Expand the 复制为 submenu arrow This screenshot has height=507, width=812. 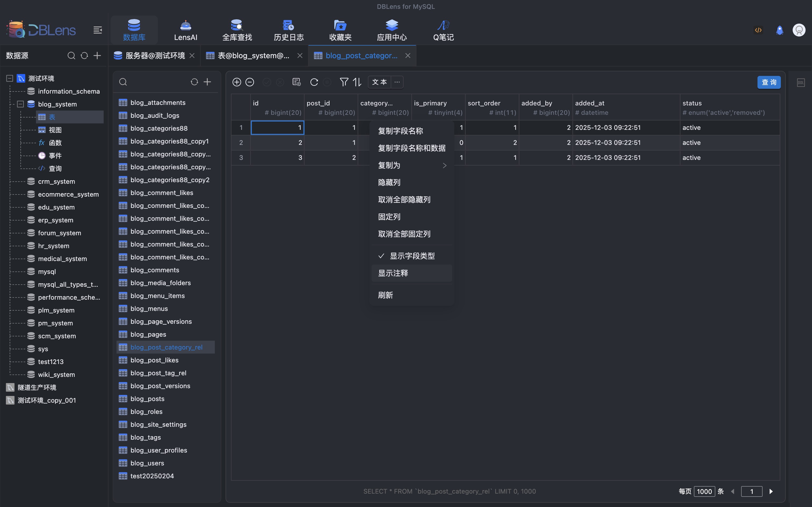point(445,165)
